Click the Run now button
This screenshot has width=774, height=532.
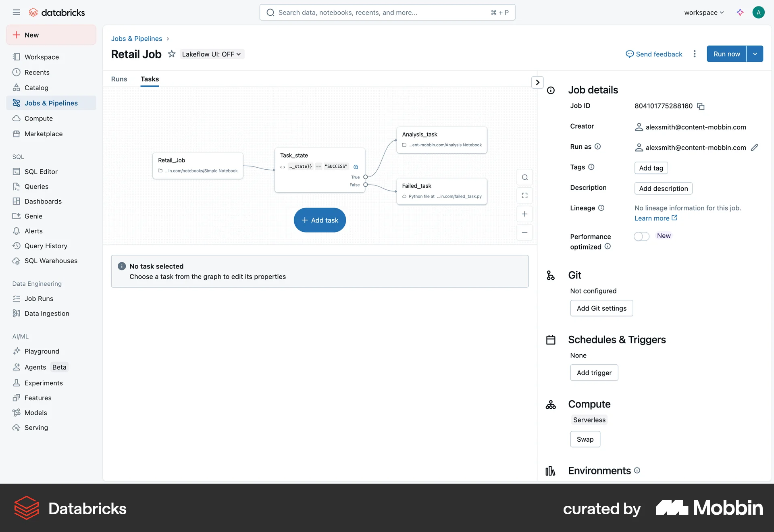click(x=726, y=54)
